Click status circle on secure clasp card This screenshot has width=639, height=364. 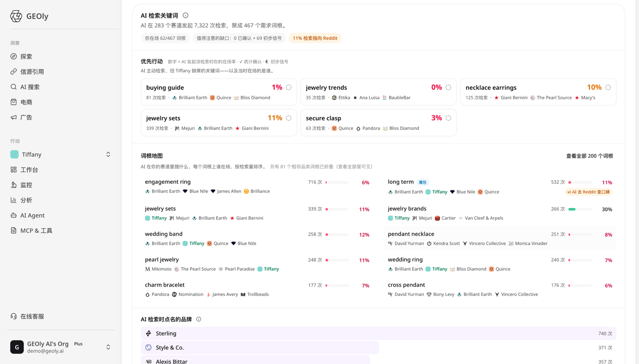click(x=448, y=118)
